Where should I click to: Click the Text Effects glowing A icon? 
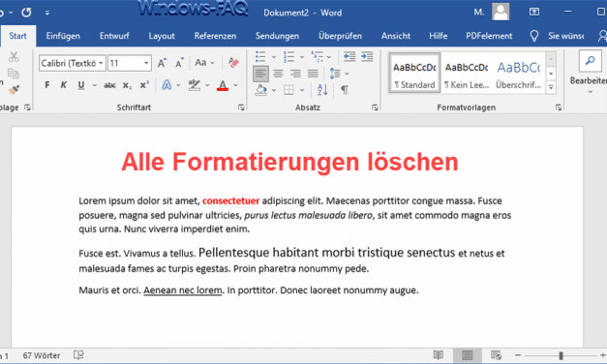coord(167,85)
